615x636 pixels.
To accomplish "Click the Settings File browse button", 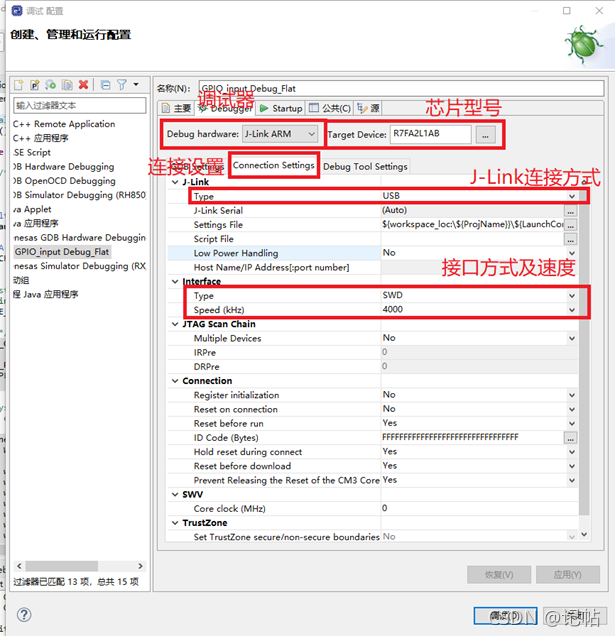I will tap(570, 225).
